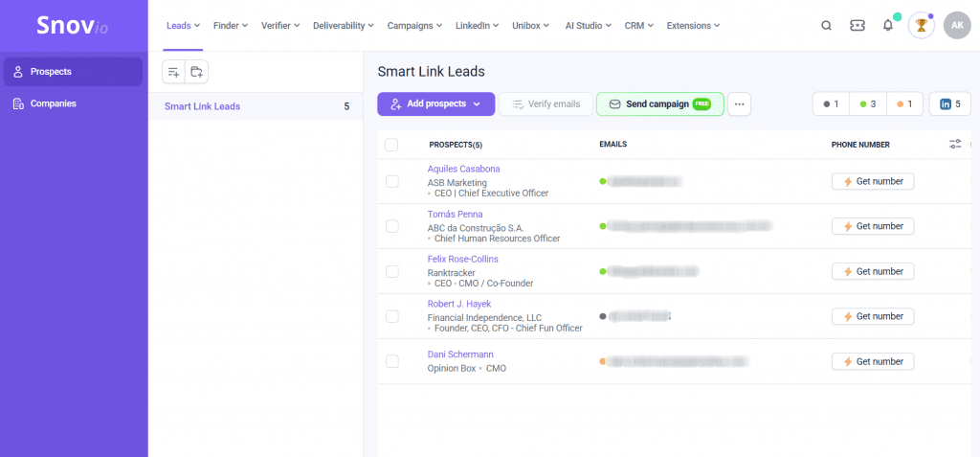Open the trophy achievements icon
The width and height of the screenshot is (980, 457).
click(922, 26)
